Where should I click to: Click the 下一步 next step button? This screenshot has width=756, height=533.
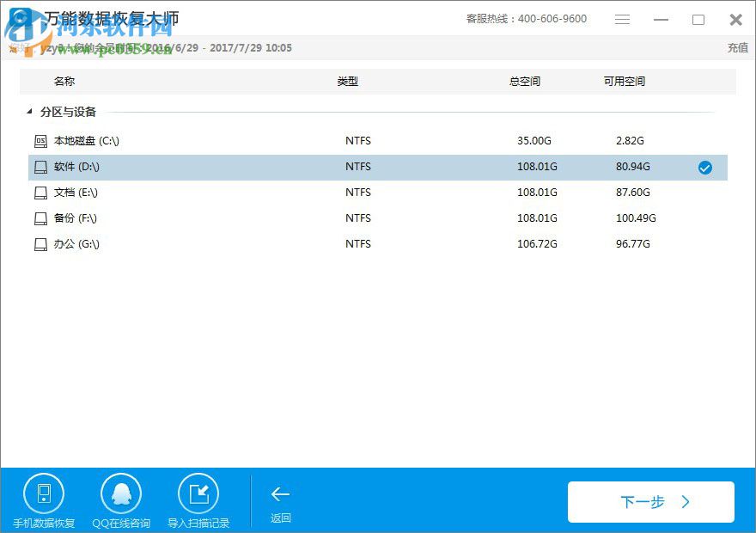(x=650, y=502)
